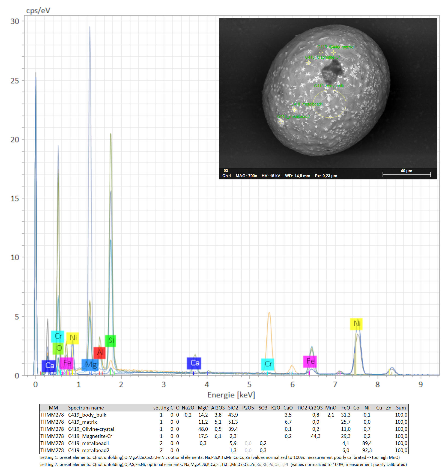The height and width of the screenshot is (476, 448).
Task: Click the Energie [keV] axis title
Action: coord(231,395)
